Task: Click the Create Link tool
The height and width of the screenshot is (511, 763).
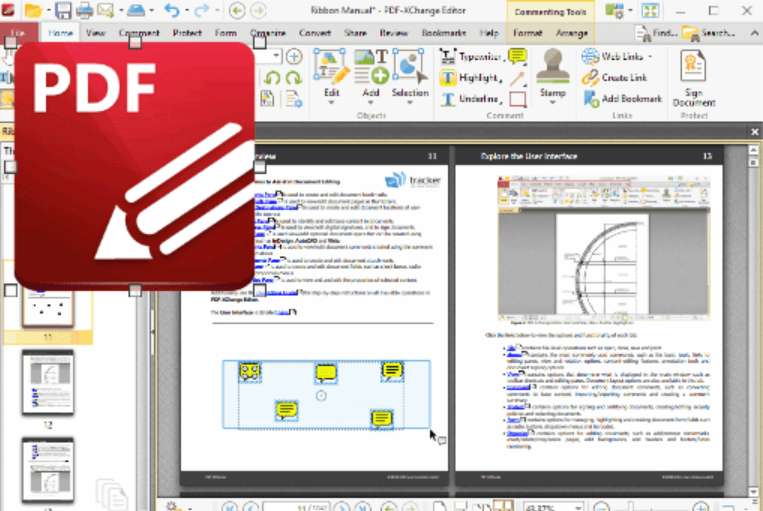Action: (615, 78)
